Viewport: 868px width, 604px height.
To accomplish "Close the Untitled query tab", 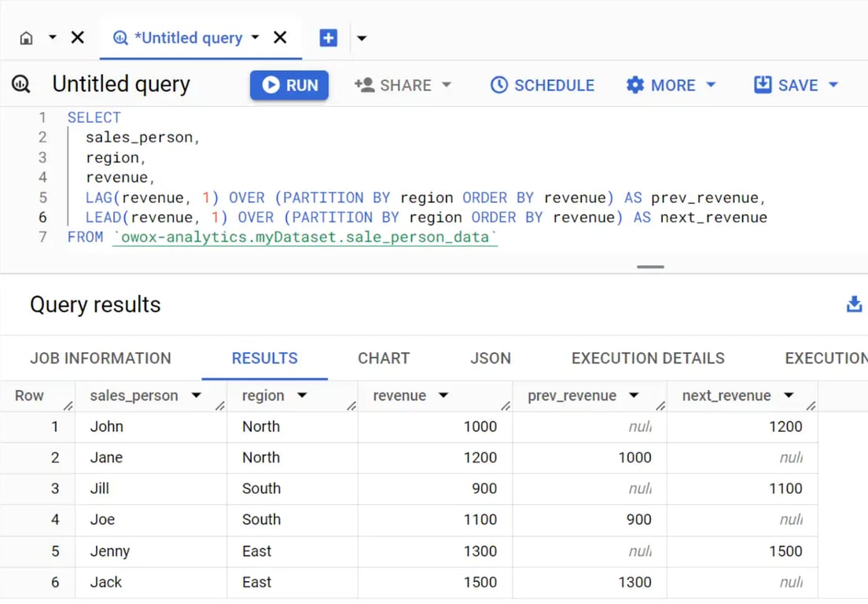I will pyautogui.click(x=280, y=38).
